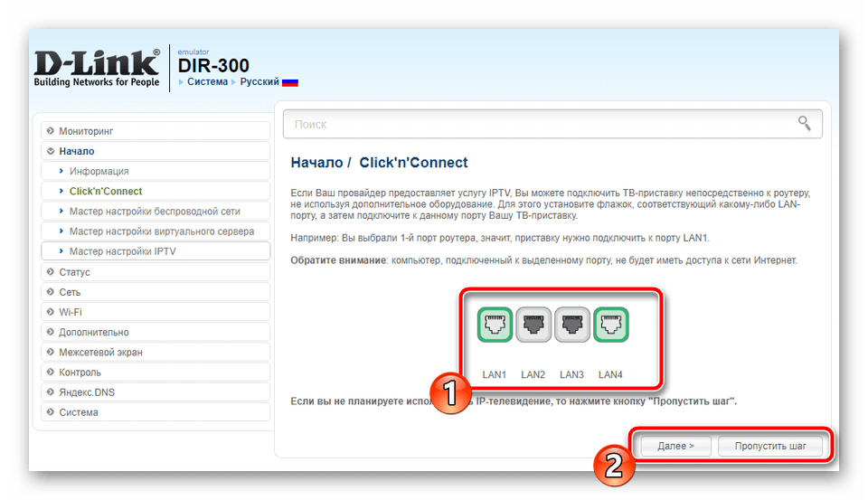The image size is (868, 500).
Task: Click the LAN3 label text
Action: (x=571, y=375)
